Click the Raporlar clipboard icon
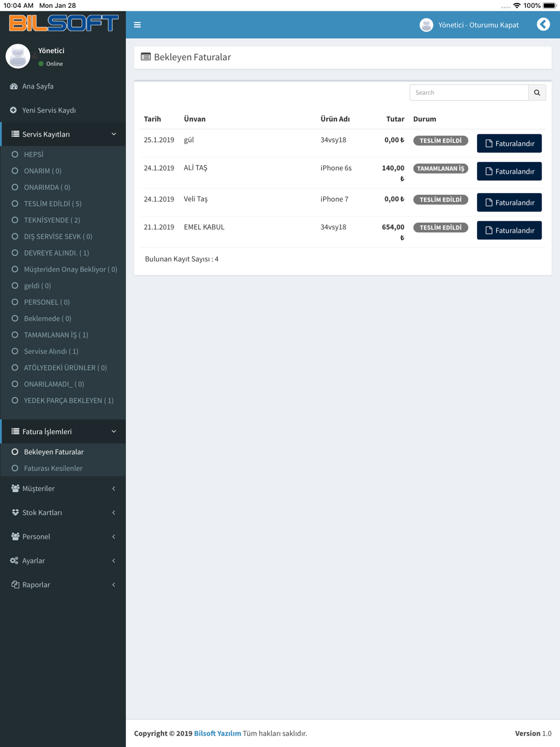560x747 pixels. pos(15,585)
